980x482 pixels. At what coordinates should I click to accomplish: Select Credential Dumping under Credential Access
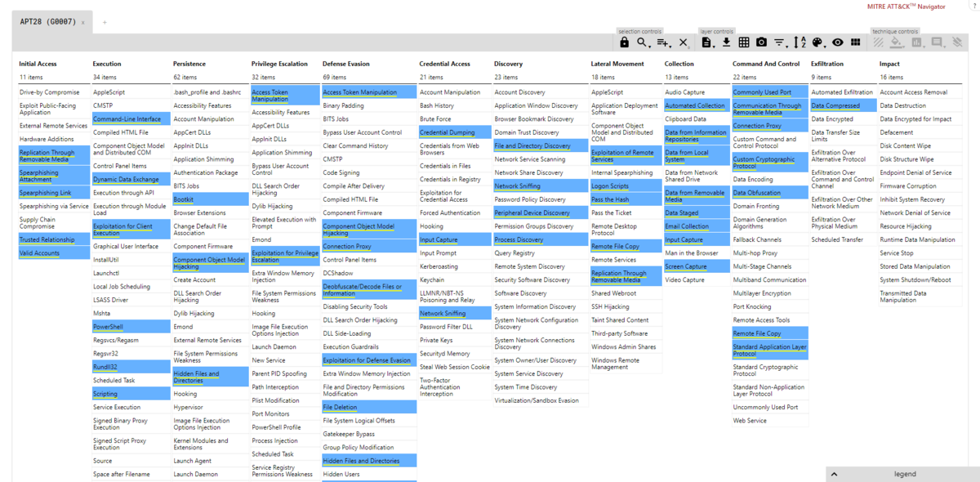pos(454,132)
